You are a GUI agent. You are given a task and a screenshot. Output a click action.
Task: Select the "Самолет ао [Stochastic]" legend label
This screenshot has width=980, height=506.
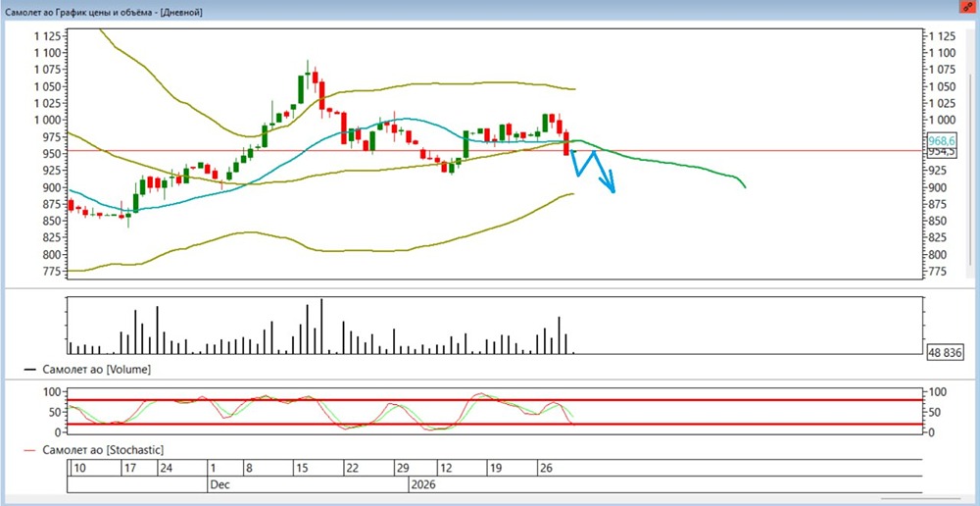click(x=103, y=450)
